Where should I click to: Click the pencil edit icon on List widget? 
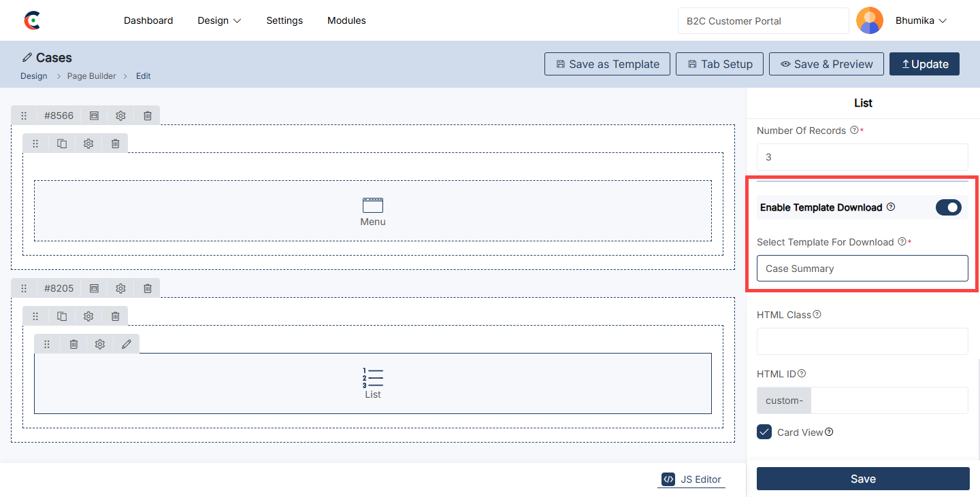127,344
